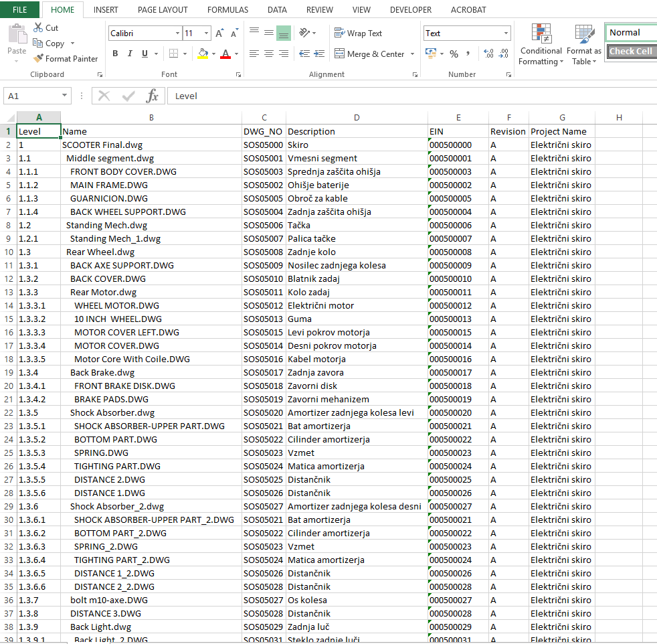Select cell with SCOOTER Final.dwg
This screenshot has width=657, height=644.
(x=151, y=145)
